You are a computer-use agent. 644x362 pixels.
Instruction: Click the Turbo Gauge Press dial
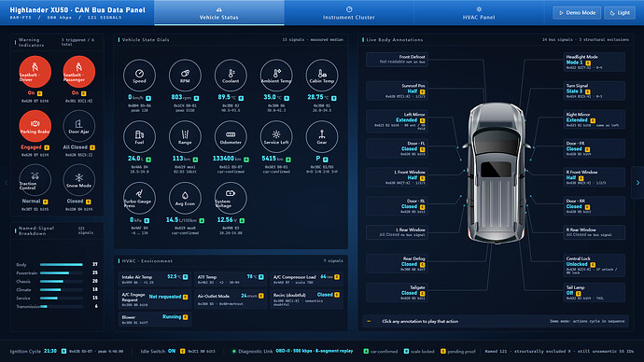click(x=139, y=198)
